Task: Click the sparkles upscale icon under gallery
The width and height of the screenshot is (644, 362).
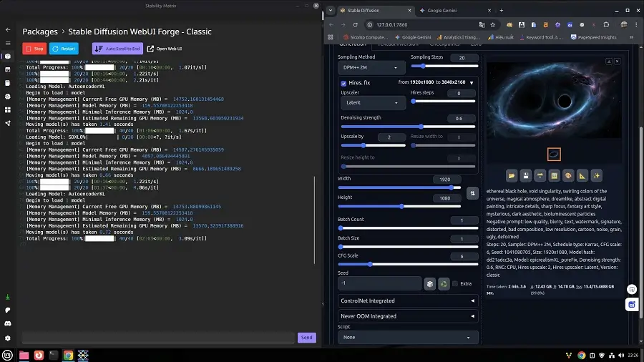Action: (x=597, y=176)
